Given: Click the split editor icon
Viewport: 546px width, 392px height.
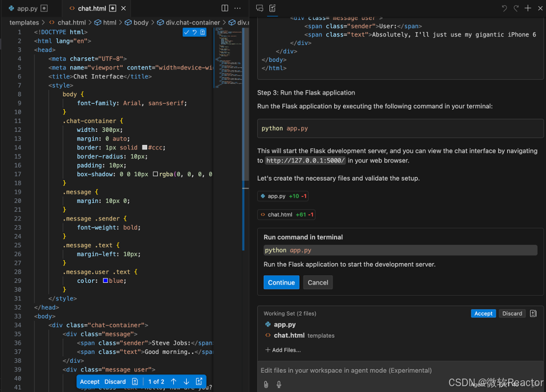Looking at the screenshot, I should (225, 8).
